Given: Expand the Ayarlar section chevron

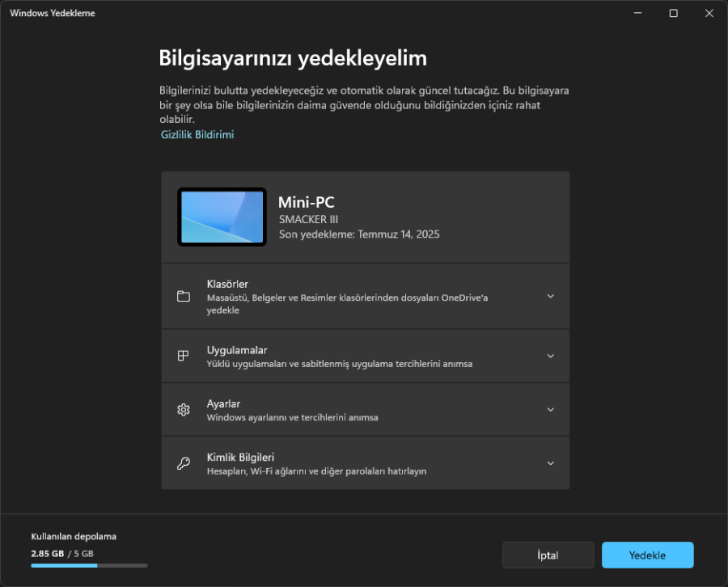Looking at the screenshot, I should pyautogui.click(x=551, y=409).
